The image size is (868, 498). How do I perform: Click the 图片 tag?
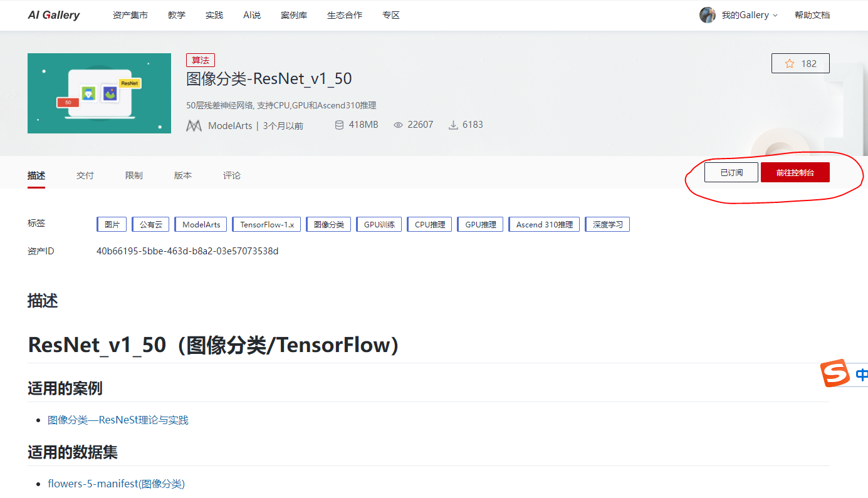click(x=112, y=224)
